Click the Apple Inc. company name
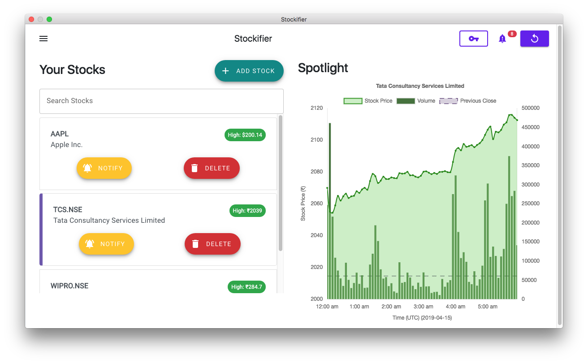Screen dimensions: 588x364 [67, 144]
